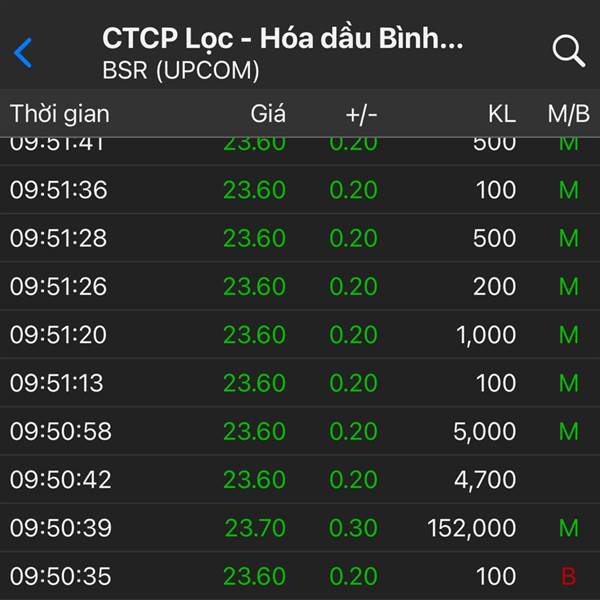The height and width of the screenshot is (600, 600).
Task: Open the 09:51:13 transaction row
Action: [x=300, y=383]
